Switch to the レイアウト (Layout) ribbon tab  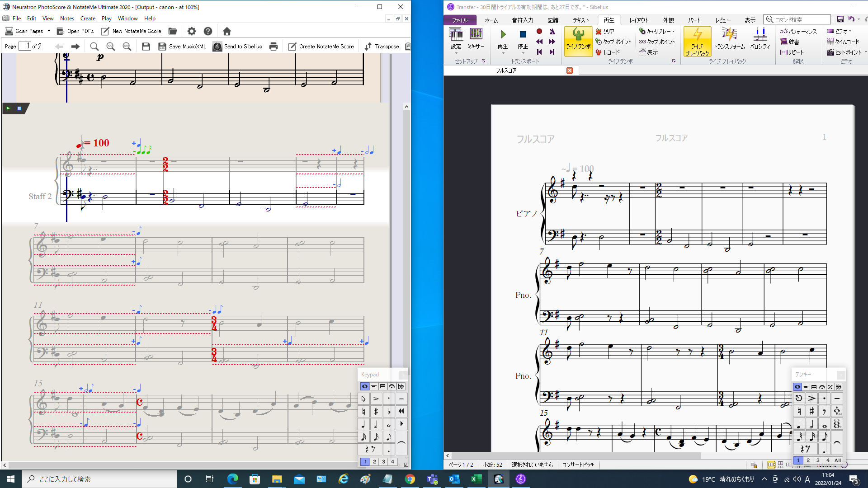pos(638,20)
